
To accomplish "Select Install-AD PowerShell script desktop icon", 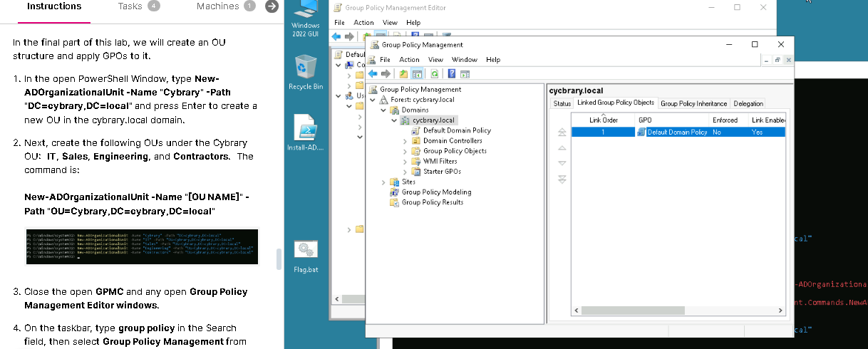I will click(x=306, y=133).
